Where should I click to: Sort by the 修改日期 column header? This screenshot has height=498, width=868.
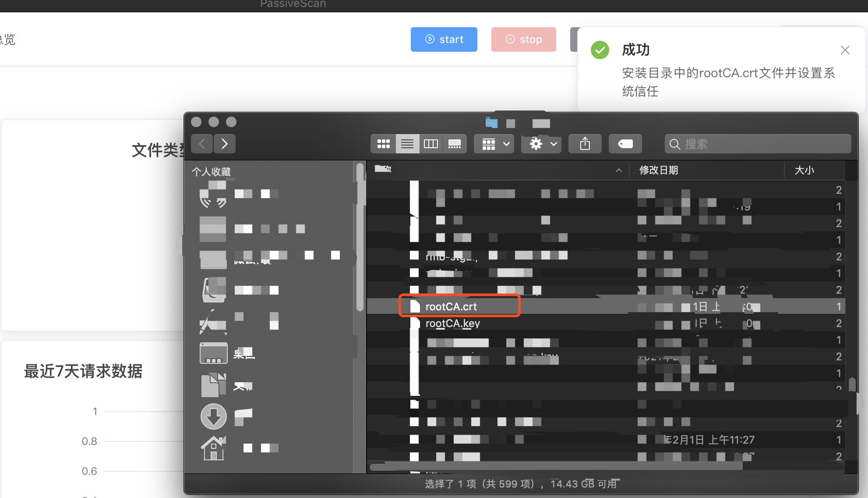[x=658, y=170]
